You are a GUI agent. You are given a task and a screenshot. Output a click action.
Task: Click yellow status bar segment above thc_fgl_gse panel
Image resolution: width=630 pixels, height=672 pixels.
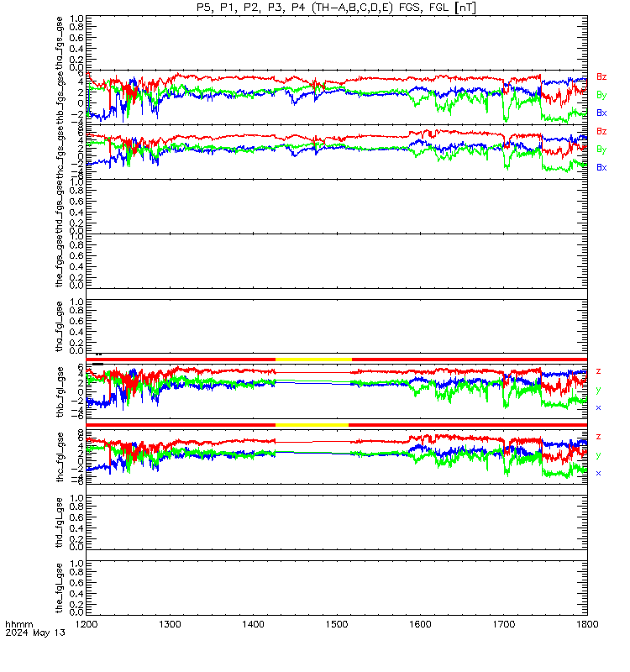[312, 425]
